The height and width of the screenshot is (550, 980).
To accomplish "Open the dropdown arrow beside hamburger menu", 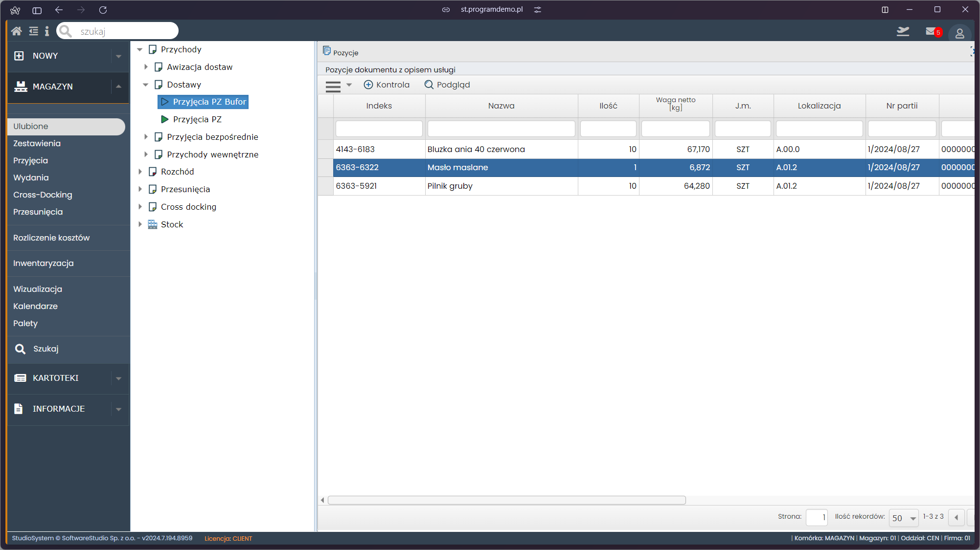I will click(x=349, y=85).
